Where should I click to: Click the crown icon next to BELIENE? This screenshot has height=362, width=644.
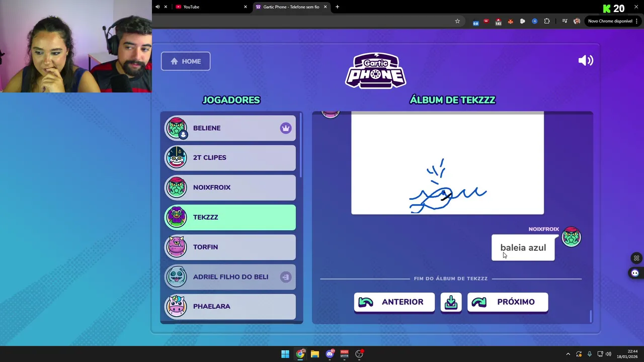pos(286,128)
